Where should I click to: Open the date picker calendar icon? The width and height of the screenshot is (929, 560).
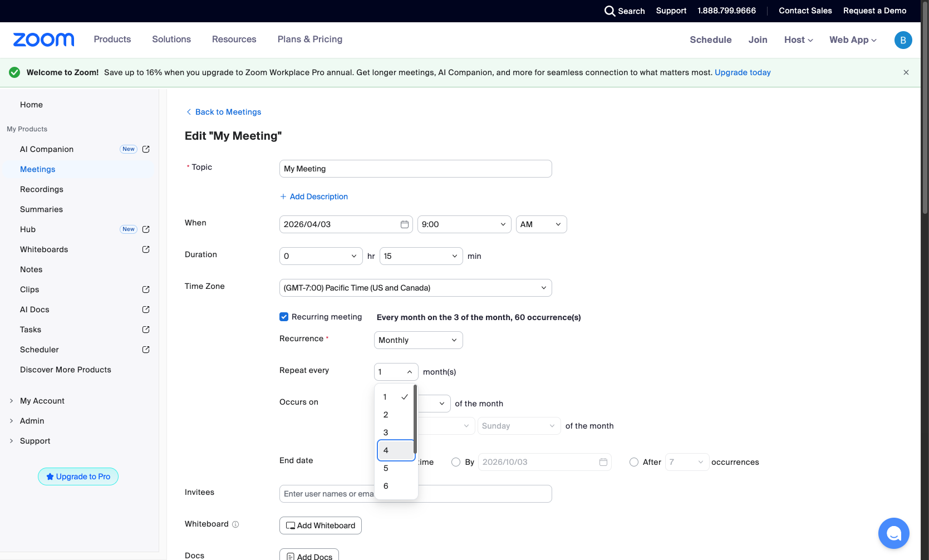(405, 224)
